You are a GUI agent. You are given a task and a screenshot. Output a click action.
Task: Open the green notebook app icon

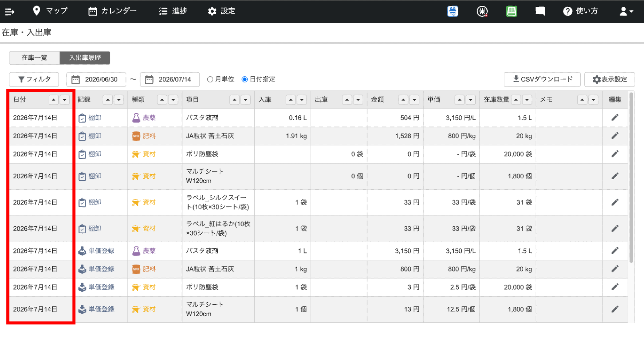point(512,11)
